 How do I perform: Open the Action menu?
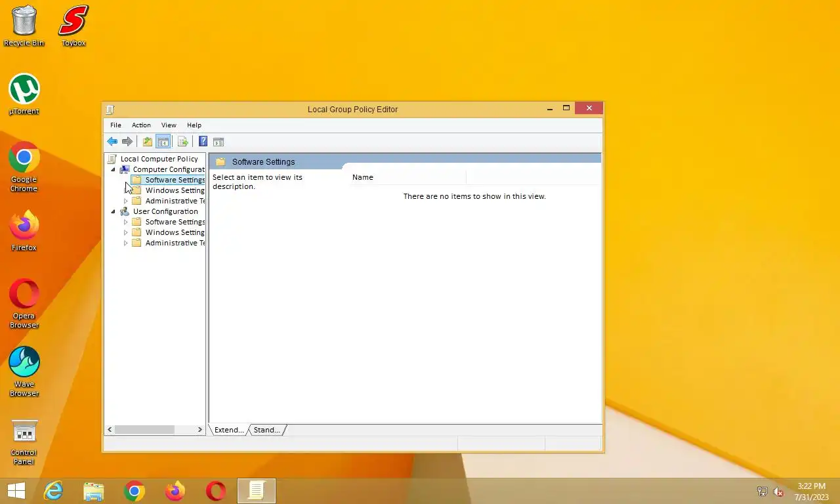pyautogui.click(x=141, y=125)
